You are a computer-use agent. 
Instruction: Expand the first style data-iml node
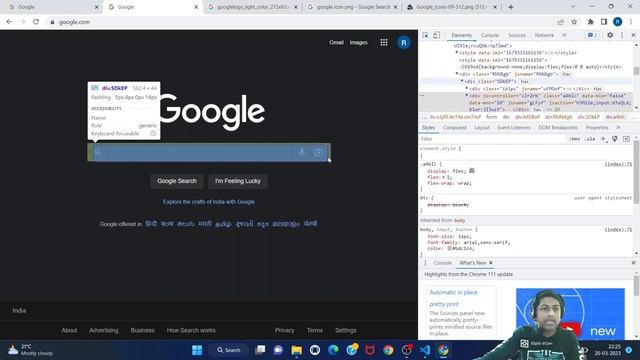(457, 53)
